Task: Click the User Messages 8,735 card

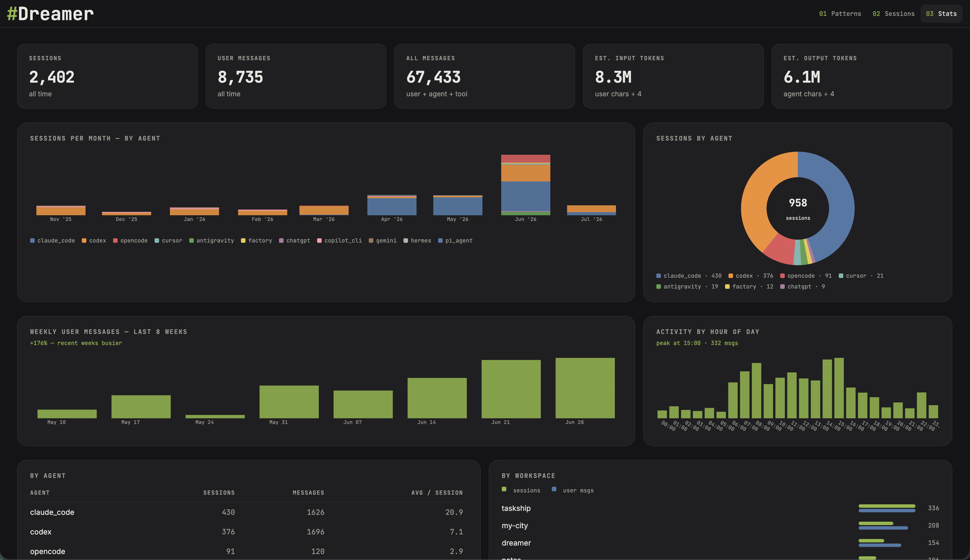Action: coord(296,76)
